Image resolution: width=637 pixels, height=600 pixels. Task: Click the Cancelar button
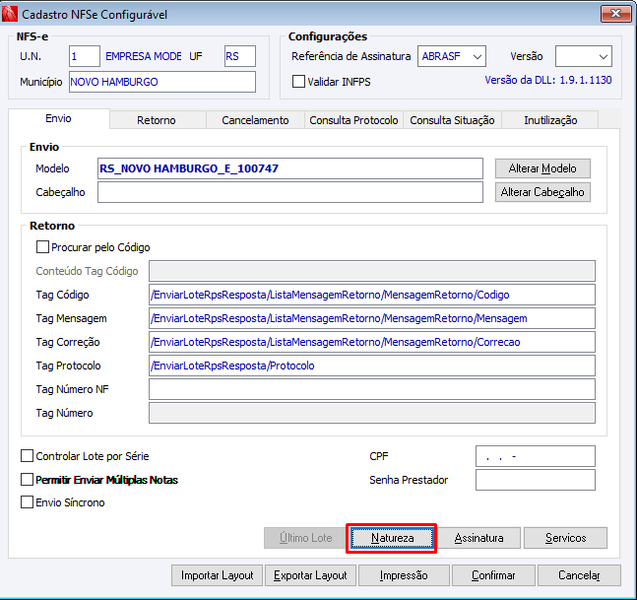point(579,575)
